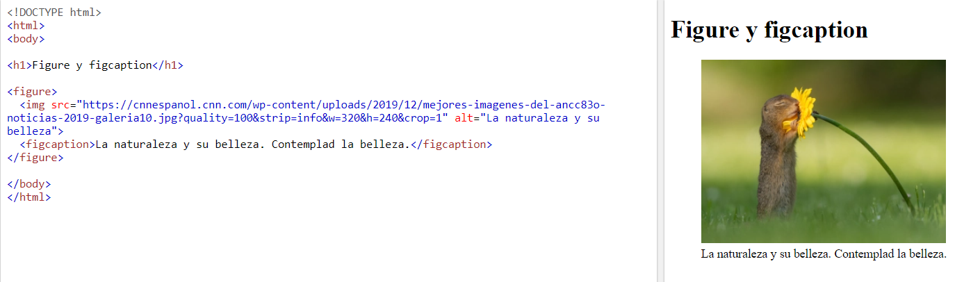Click the alt attribute in the img tag
Viewport: 980px width, 282px height.
(464, 118)
